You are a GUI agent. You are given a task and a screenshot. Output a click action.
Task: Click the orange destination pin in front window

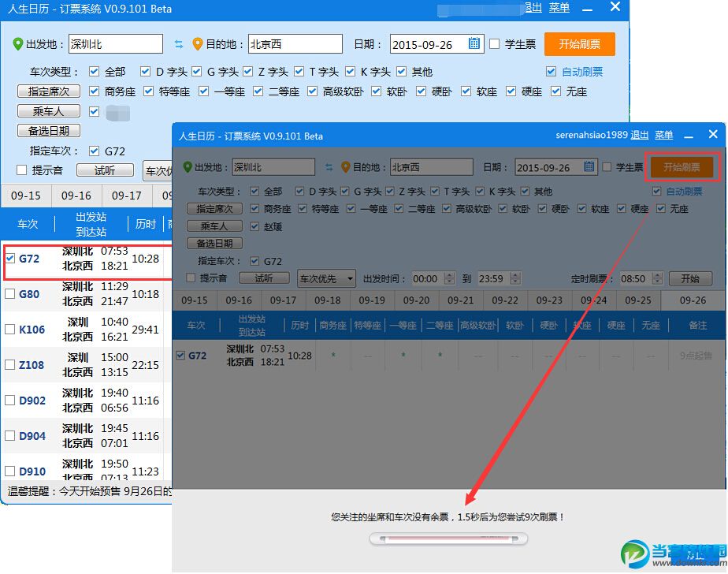click(x=345, y=167)
